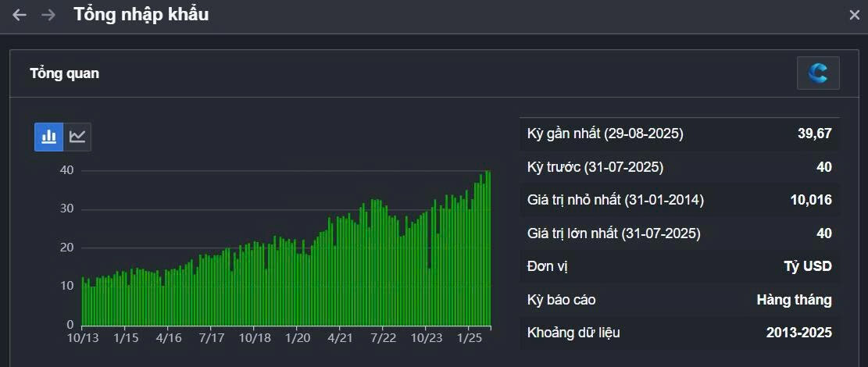
Task: Click the 30 y-axis label
Action: coord(66,209)
